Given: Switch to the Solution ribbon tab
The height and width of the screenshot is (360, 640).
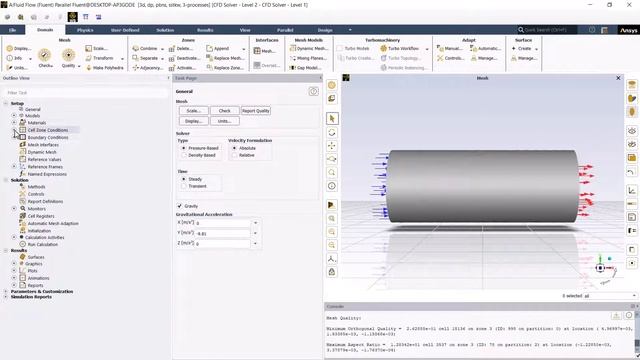Looking at the screenshot, I should point(165,30).
